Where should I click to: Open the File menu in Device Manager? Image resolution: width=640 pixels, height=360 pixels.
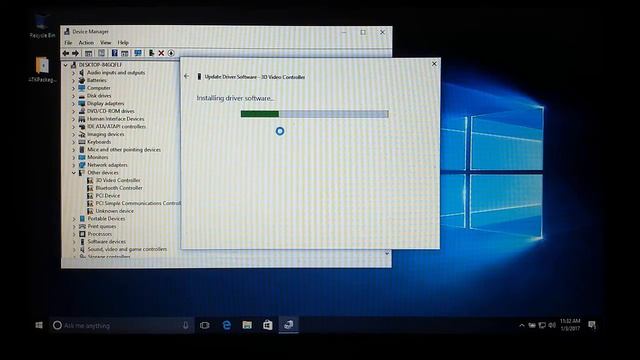pyautogui.click(x=68, y=42)
